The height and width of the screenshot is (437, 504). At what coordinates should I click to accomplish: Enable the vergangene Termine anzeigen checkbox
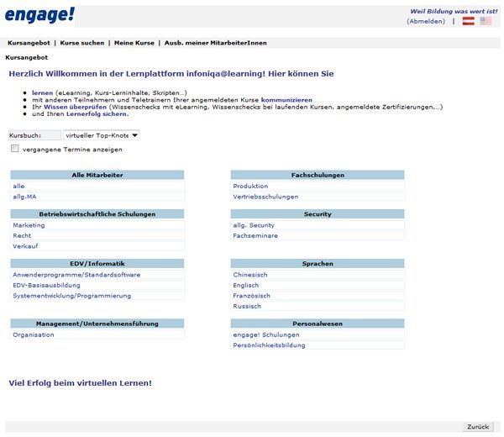[x=14, y=149]
